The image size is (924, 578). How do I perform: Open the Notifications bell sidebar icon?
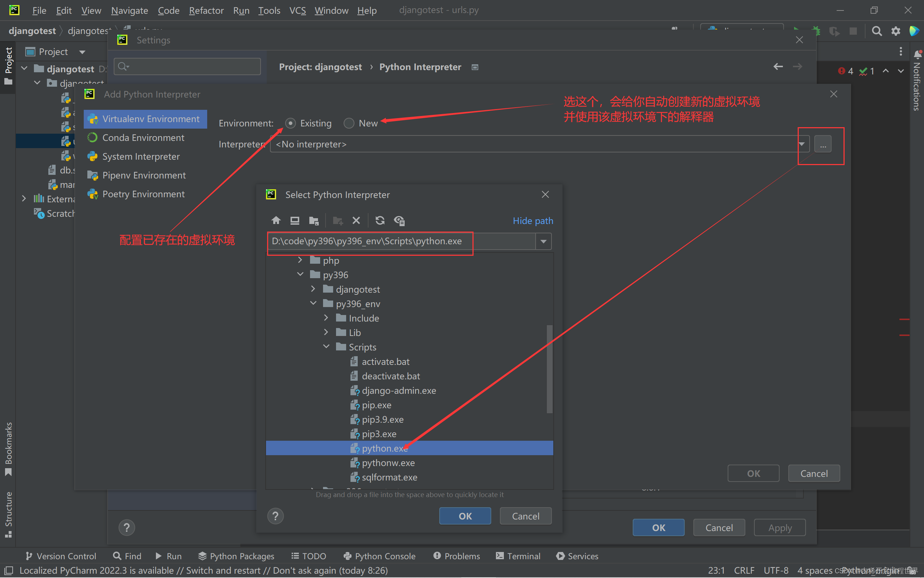pyautogui.click(x=918, y=54)
